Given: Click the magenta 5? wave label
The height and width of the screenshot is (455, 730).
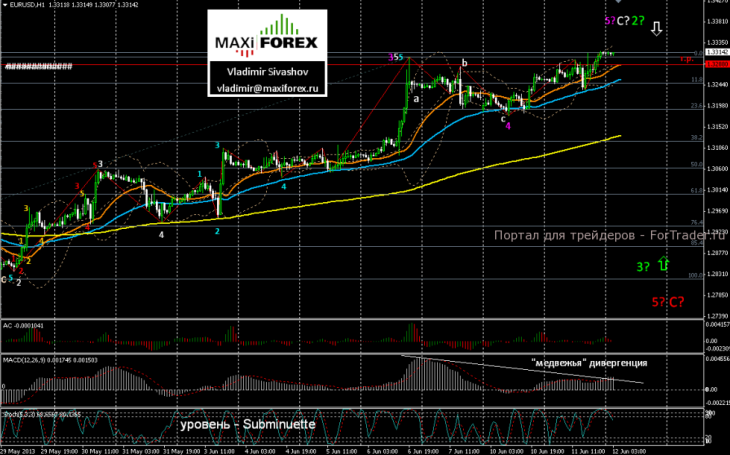Looking at the screenshot, I should point(610,20).
